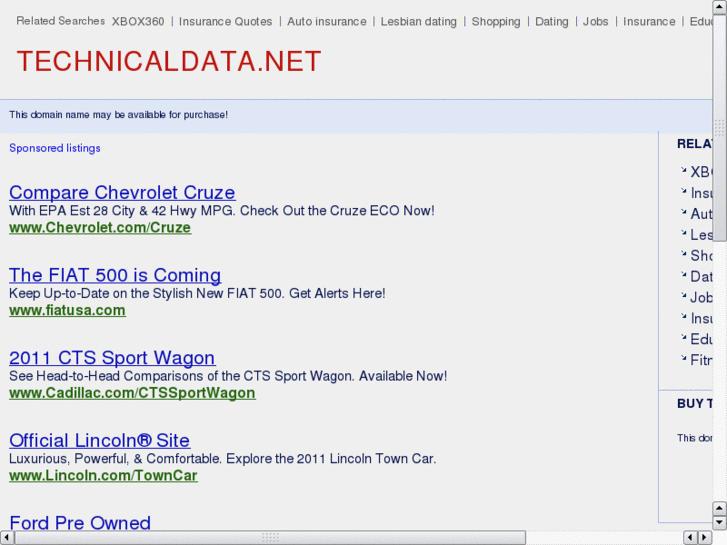Screen dimensions: 727x545
Task: Click the domain available for purchase notice
Action: click(119, 115)
